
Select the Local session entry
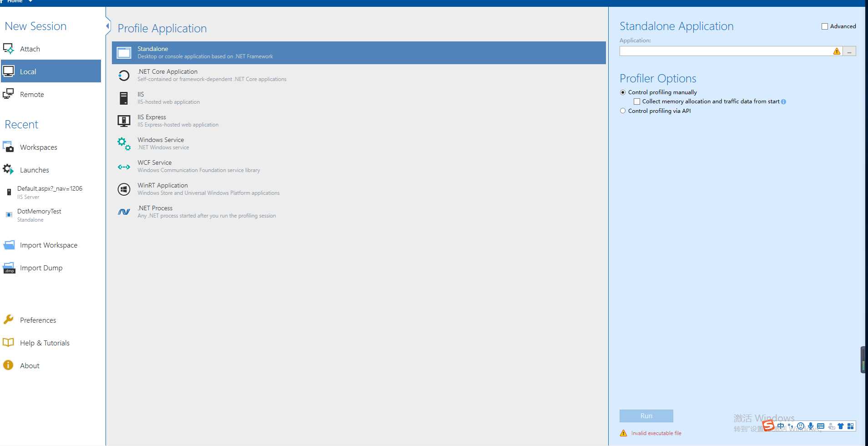click(x=51, y=71)
